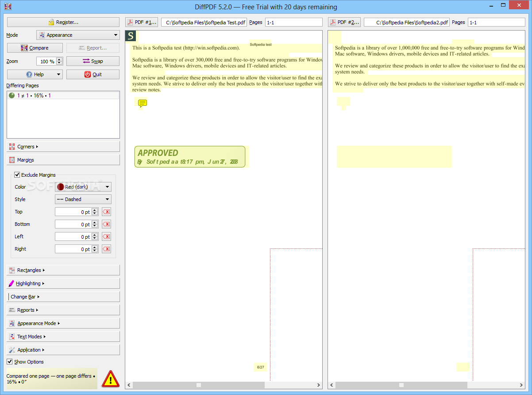Expand the Highlighting section
Screen dimensions: 532x395
pos(63,283)
